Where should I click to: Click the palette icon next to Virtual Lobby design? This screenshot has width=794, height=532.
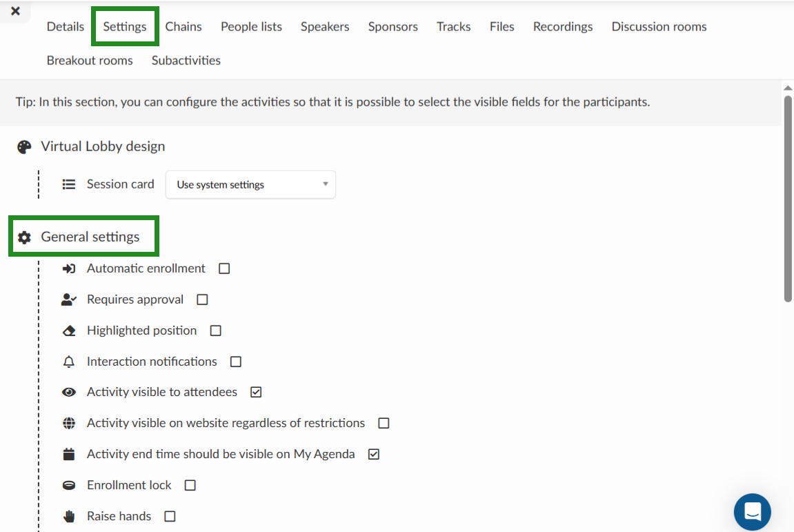point(24,146)
